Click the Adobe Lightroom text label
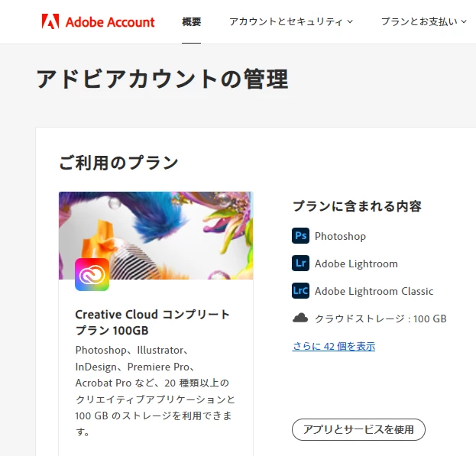The width and height of the screenshot is (476, 456). (356, 264)
